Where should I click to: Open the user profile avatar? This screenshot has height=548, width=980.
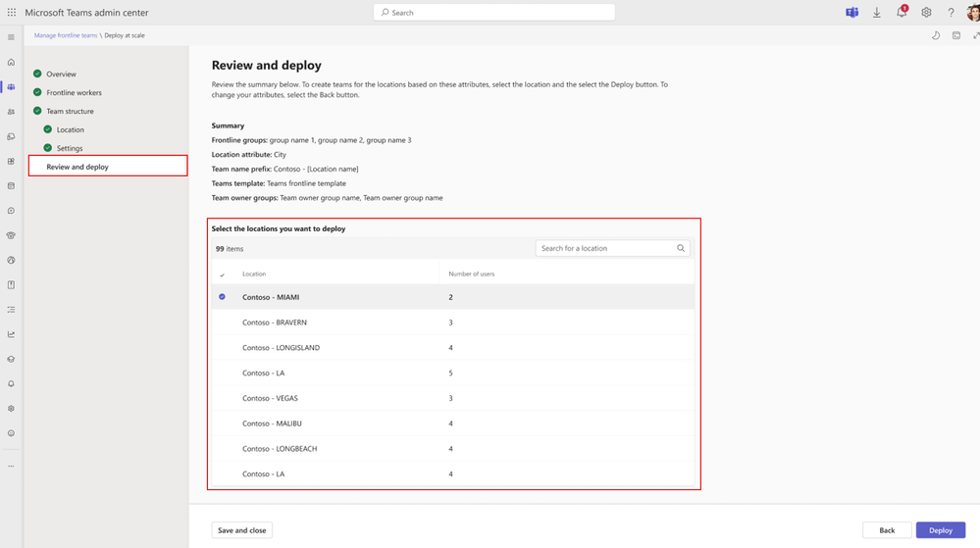(x=974, y=13)
